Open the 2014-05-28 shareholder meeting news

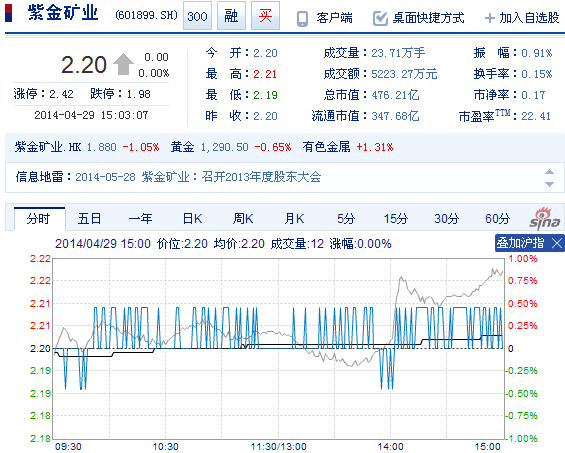(x=198, y=177)
